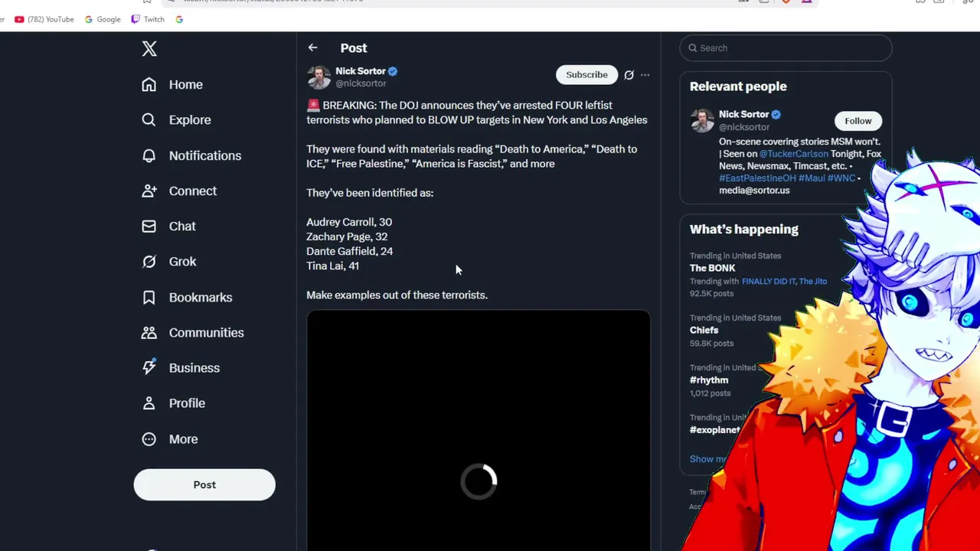Select Notifications navigation item
This screenshot has height=551, width=980.
pyautogui.click(x=205, y=155)
